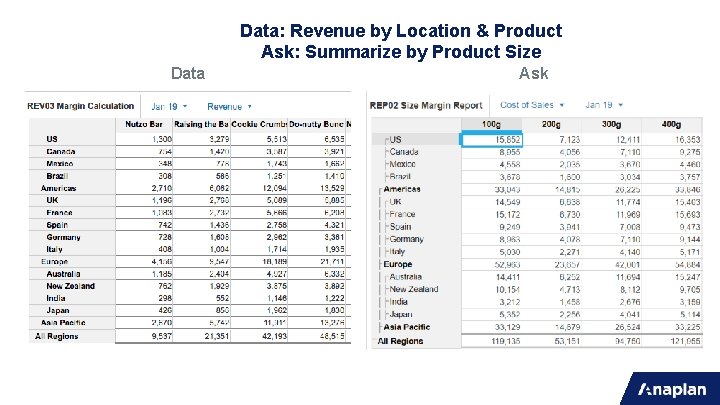Select the 300g column header
Image resolution: width=720 pixels, height=405 pixels.
[x=611, y=124]
